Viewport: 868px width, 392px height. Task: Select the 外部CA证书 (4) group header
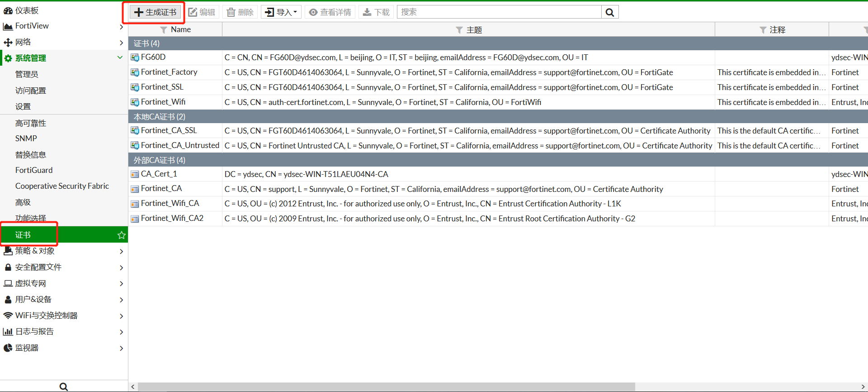[x=498, y=160]
